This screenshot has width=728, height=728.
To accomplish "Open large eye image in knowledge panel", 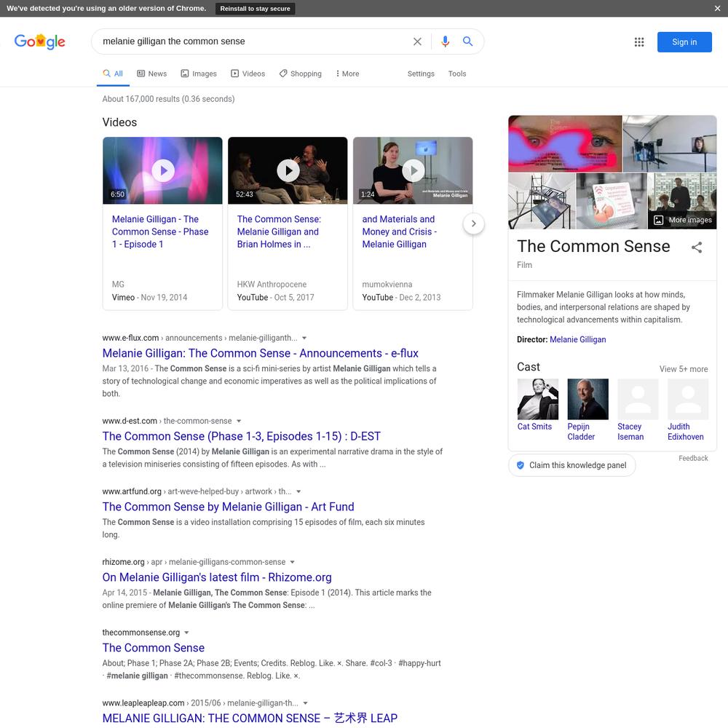I will coord(565,144).
